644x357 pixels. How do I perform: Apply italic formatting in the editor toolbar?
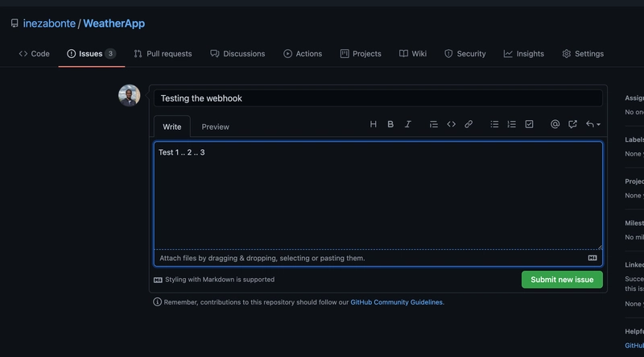click(x=408, y=124)
